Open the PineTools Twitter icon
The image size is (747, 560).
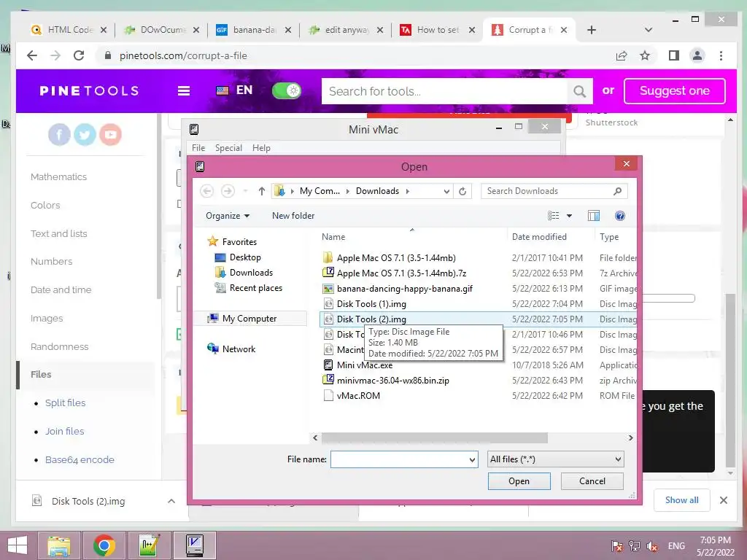coord(85,135)
